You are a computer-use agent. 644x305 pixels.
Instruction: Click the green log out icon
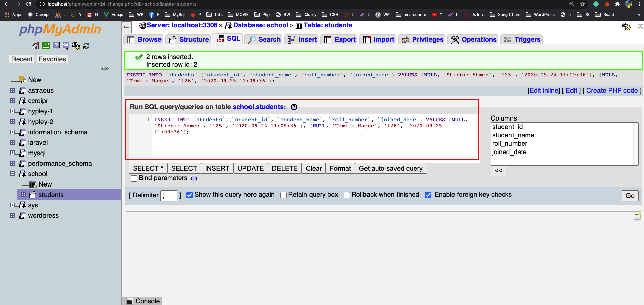point(46,46)
